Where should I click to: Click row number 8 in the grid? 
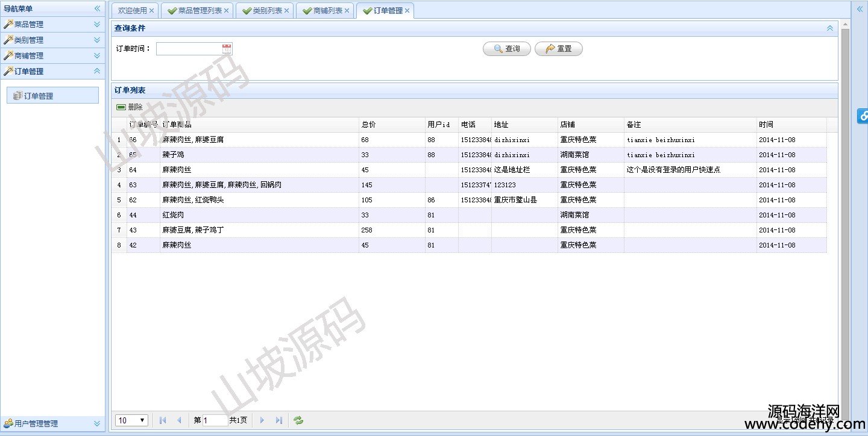(119, 245)
